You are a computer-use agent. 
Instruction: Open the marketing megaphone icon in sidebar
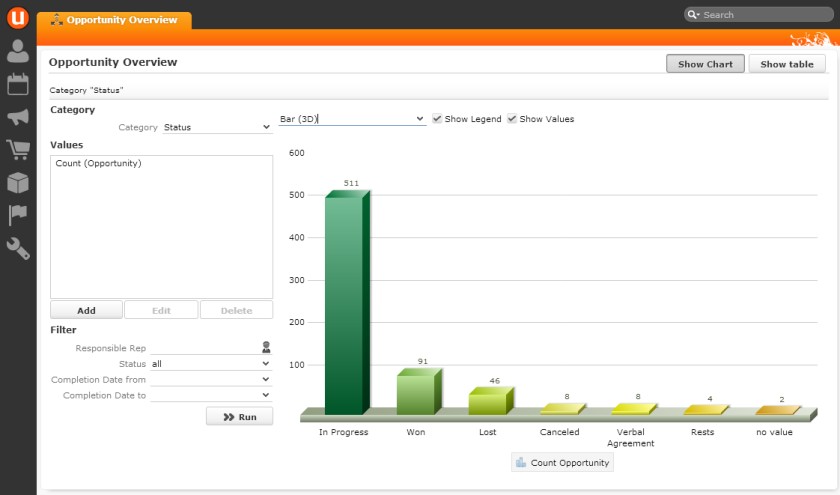18,117
